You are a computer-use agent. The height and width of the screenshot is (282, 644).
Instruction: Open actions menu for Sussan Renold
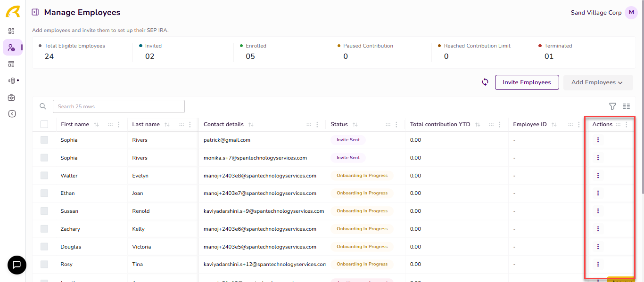click(x=598, y=211)
